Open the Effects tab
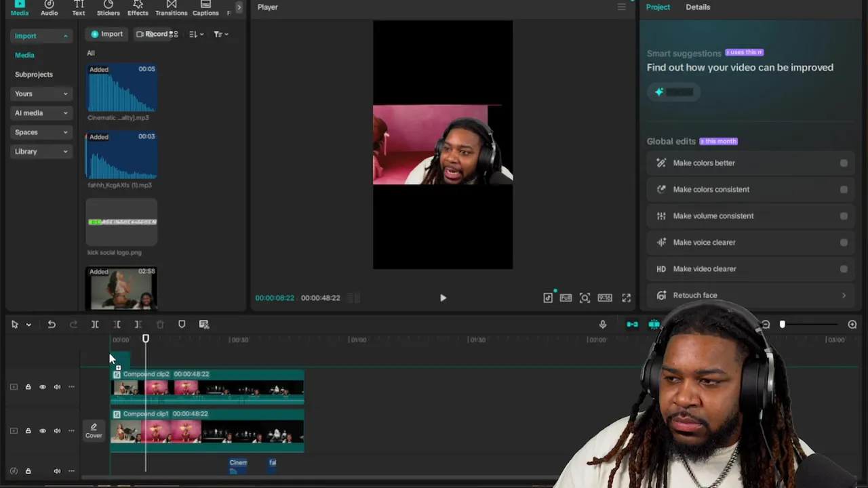 138,8
